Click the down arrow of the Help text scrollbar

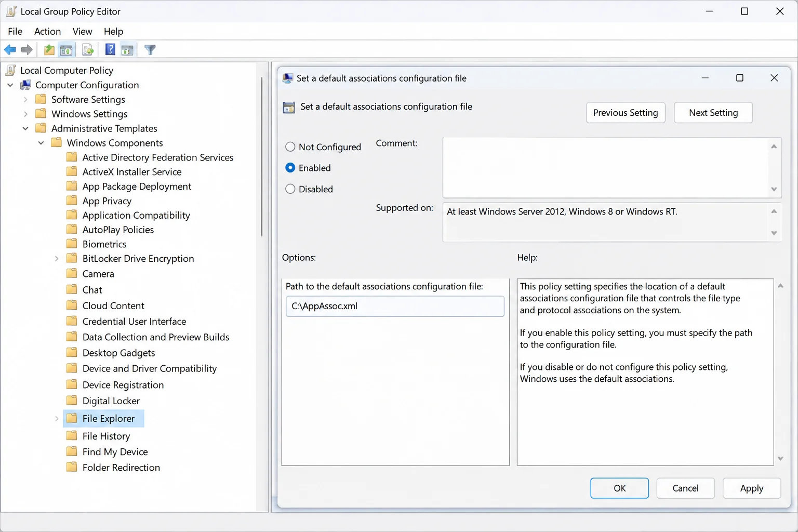coord(780,459)
